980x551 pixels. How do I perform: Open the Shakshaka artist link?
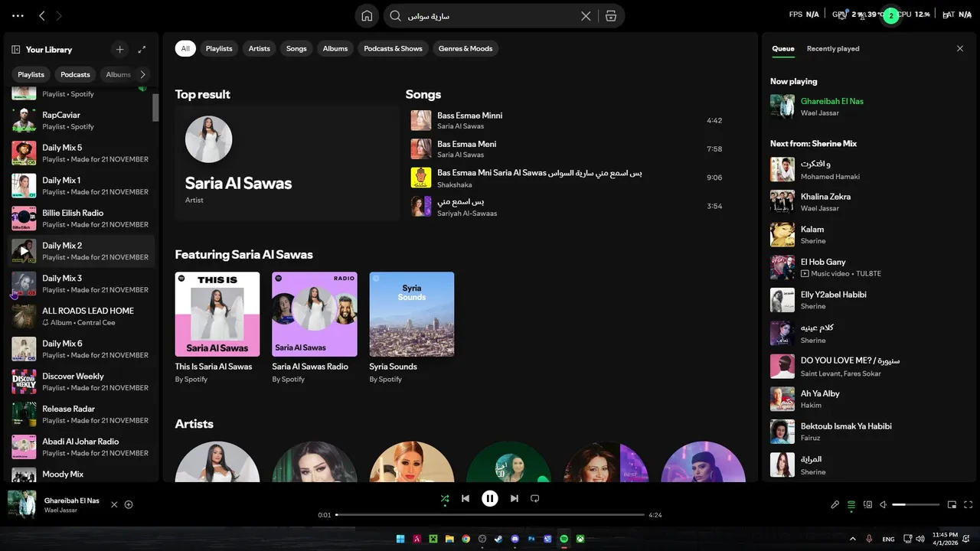(x=454, y=184)
